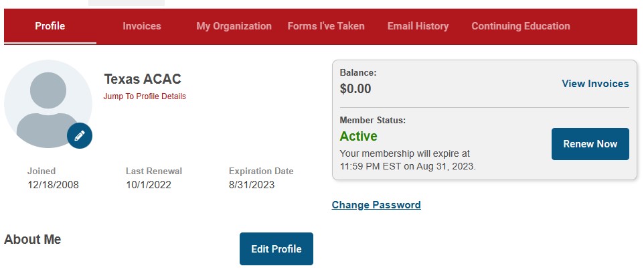Switch to the Invoices tab
The height and width of the screenshot is (276, 644).
(x=142, y=26)
